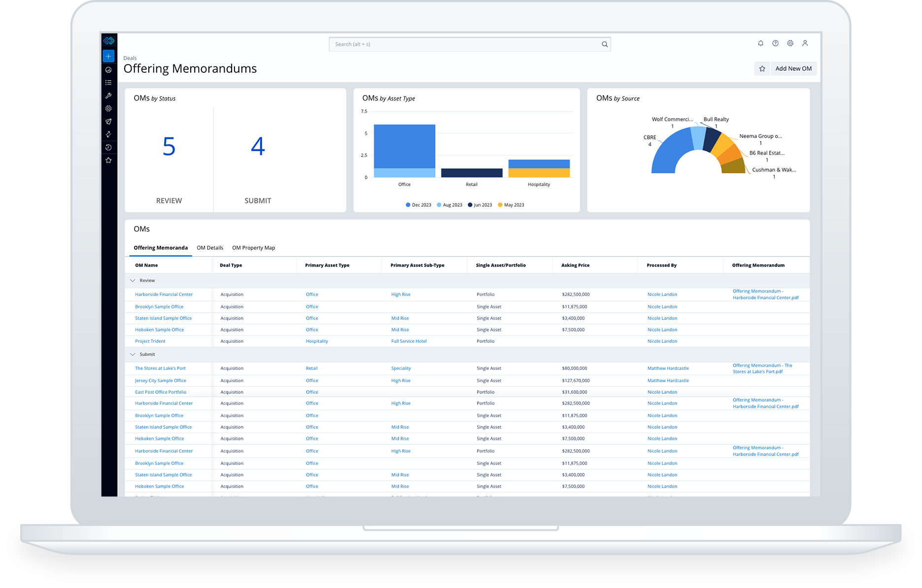This screenshot has height=588, width=922.
Task: Collapse the Review group chevron
Action: tap(133, 280)
